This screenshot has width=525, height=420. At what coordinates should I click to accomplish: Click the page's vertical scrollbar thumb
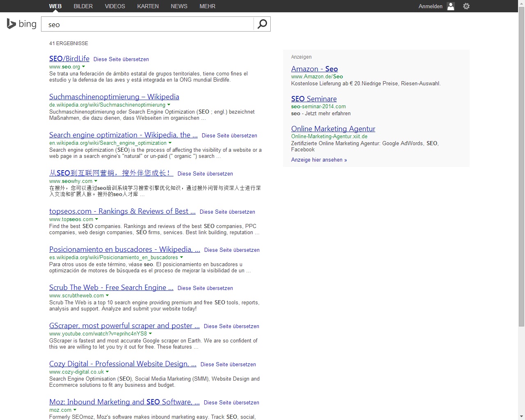click(521, 167)
